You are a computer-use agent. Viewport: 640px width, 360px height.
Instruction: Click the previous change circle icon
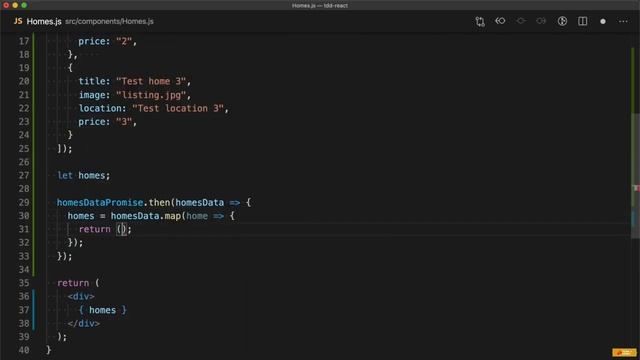click(521, 21)
